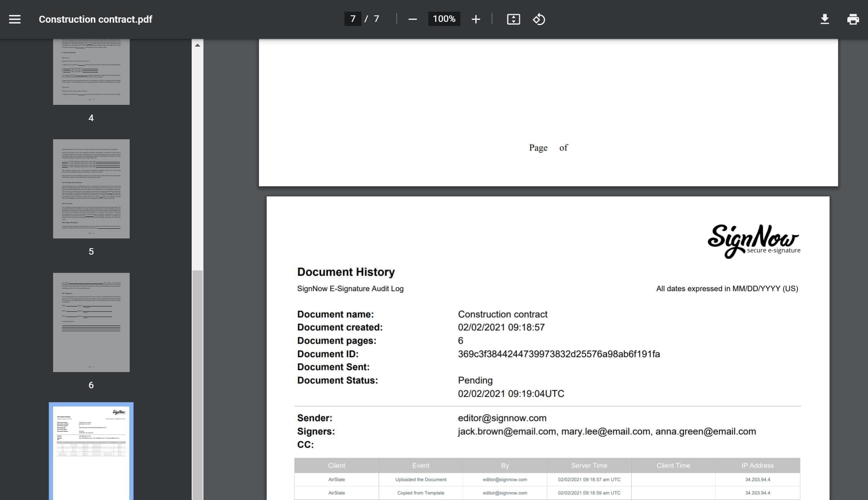Print the Construction contract document
This screenshot has width=868, height=500.
tap(853, 19)
